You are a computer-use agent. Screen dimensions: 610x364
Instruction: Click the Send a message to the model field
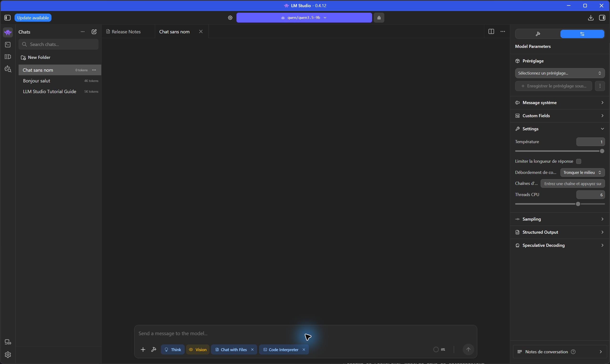coord(305,333)
